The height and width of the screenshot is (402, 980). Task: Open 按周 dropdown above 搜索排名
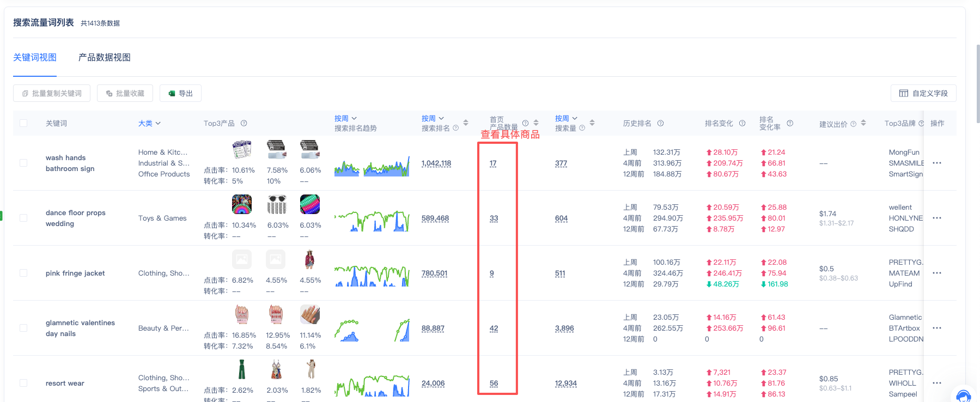[433, 118]
